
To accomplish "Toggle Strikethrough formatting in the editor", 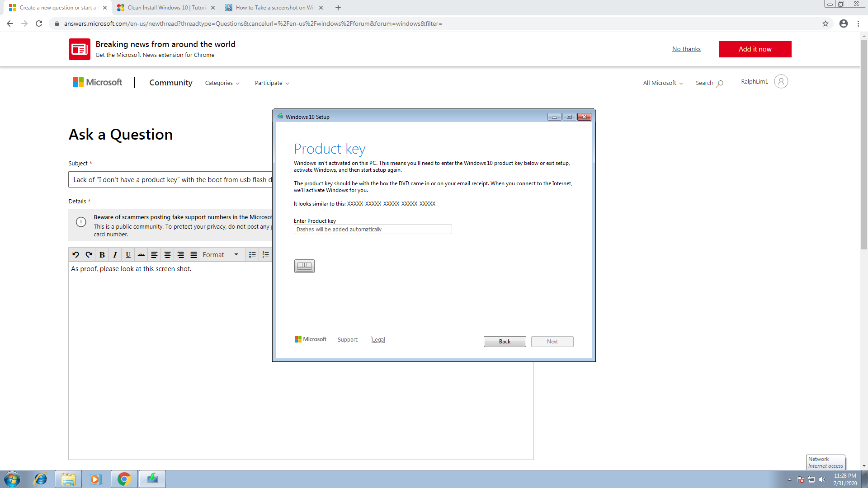I will pos(142,255).
